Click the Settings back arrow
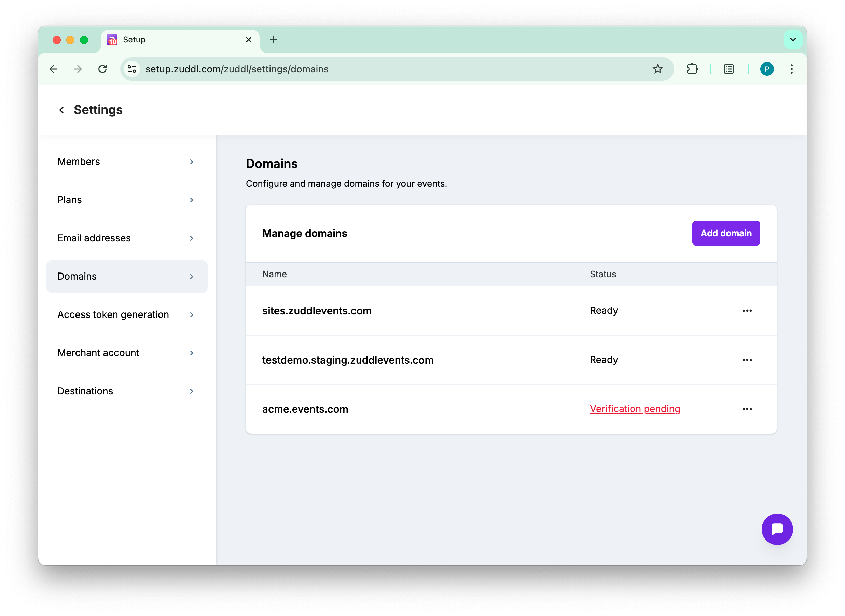 coord(61,110)
